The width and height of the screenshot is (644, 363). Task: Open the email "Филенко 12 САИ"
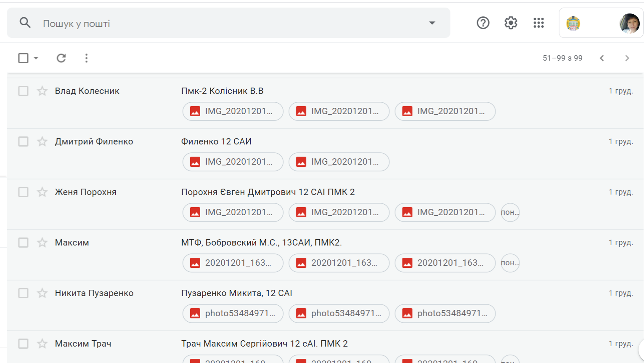(x=216, y=141)
